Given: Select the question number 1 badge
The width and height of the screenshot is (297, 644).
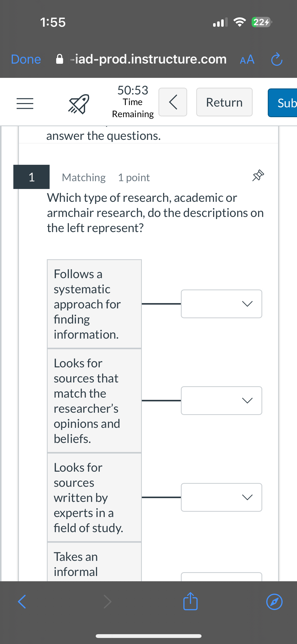Looking at the screenshot, I should 31,177.
